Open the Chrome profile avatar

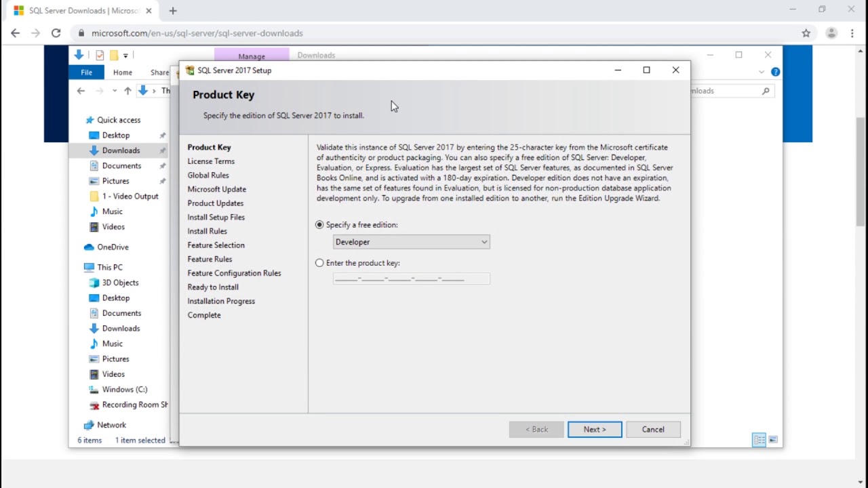click(x=831, y=33)
